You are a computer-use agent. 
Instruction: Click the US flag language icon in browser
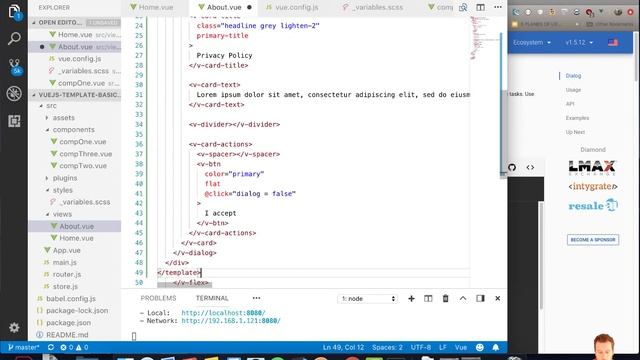pyautogui.click(x=613, y=42)
